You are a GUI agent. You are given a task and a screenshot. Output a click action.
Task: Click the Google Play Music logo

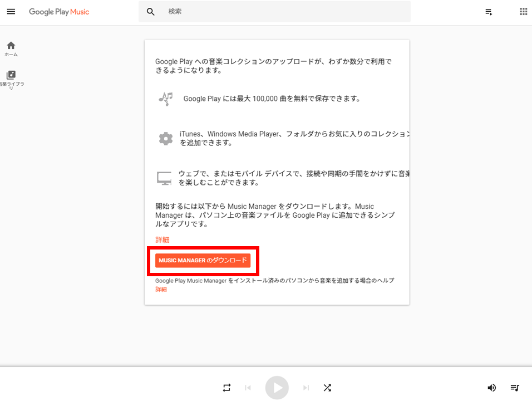coord(59,12)
